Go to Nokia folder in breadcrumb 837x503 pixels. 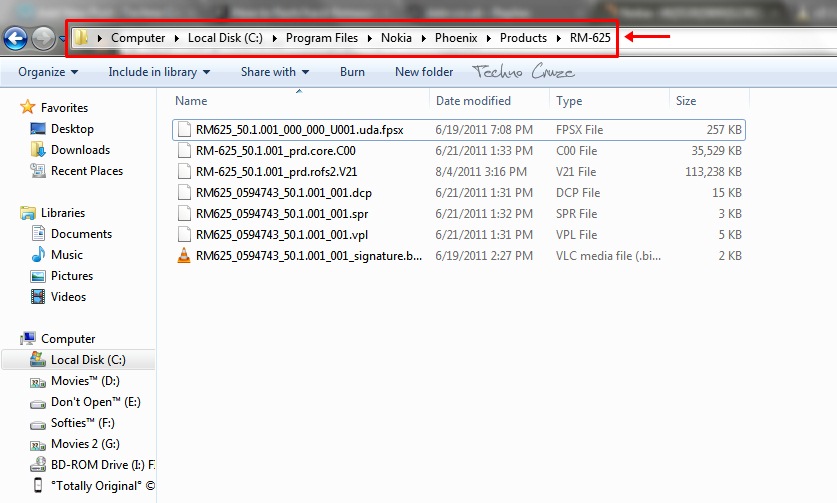(396, 38)
